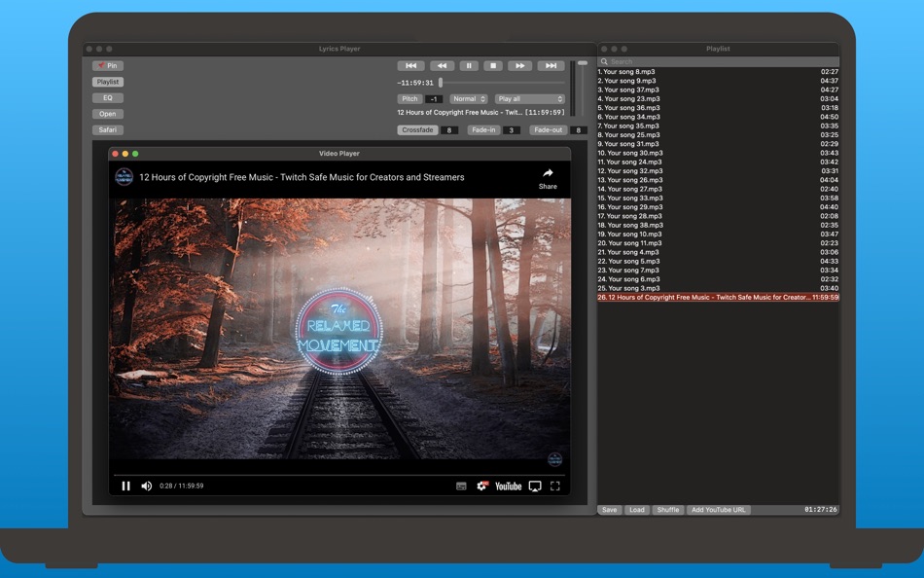Mute the YouTube video volume
This screenshot has height=578, width=924.
click(147, 486)
